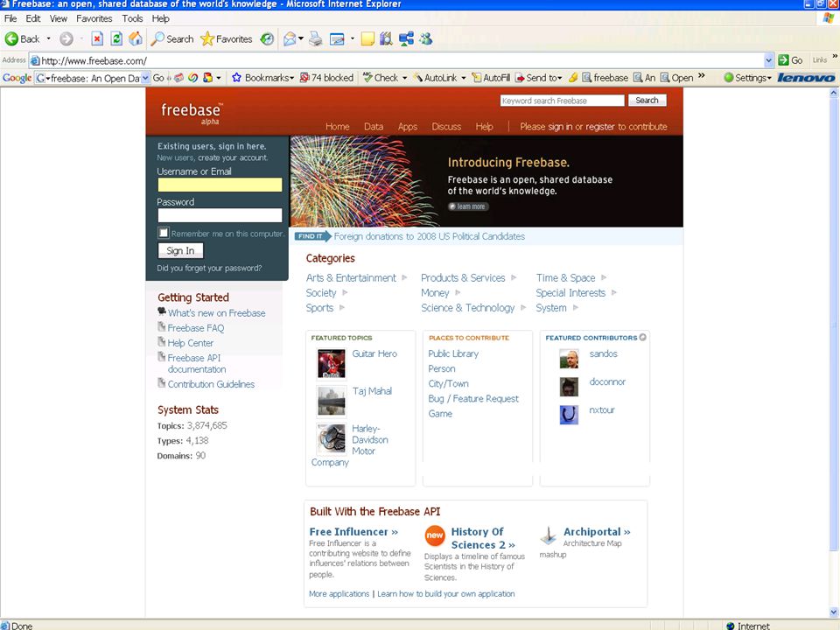This screenshot has width=840, height=630.
Task: Click the featured contributors refresh icon
Action: (x=643, y=338)
